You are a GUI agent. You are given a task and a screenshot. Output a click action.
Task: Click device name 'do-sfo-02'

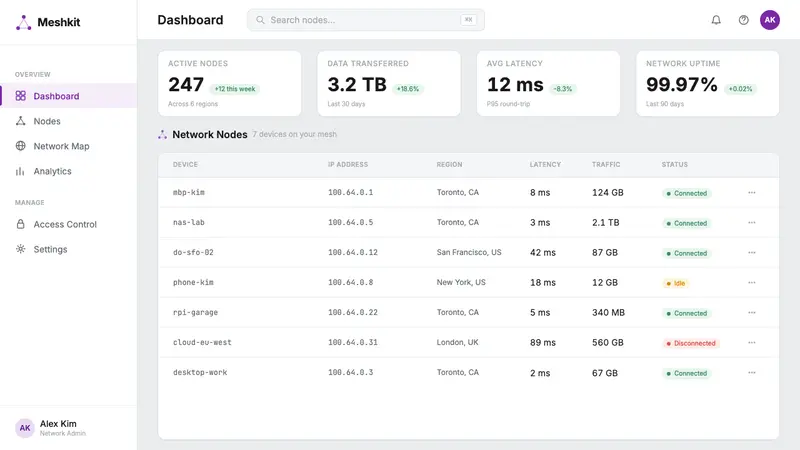(x=193, y=253)
